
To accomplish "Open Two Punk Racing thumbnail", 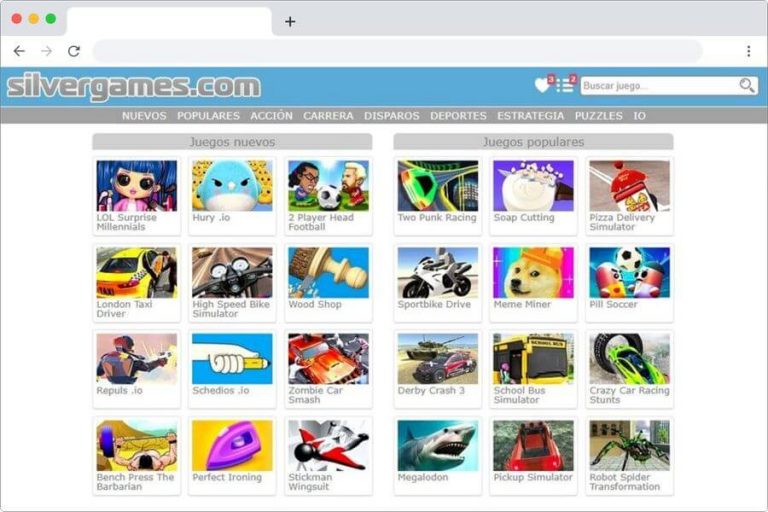I will (438, 186).
